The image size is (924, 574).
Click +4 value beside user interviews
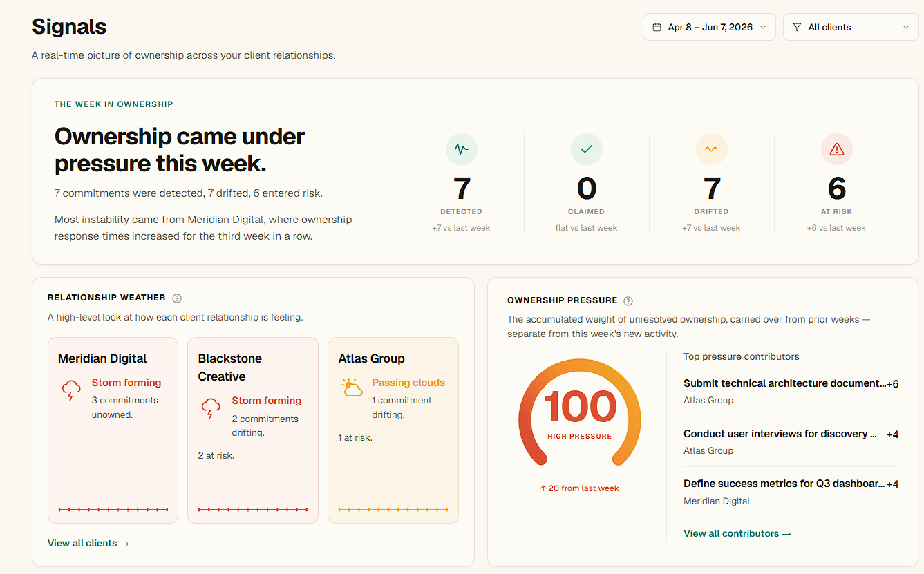pos(892,434)
